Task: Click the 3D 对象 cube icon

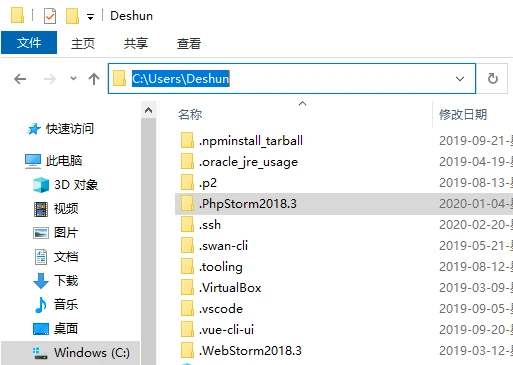Action: click(x=41, y=185)
